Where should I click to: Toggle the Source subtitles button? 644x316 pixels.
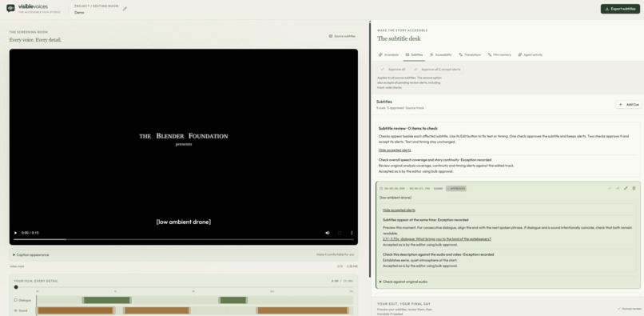[342, 36]
